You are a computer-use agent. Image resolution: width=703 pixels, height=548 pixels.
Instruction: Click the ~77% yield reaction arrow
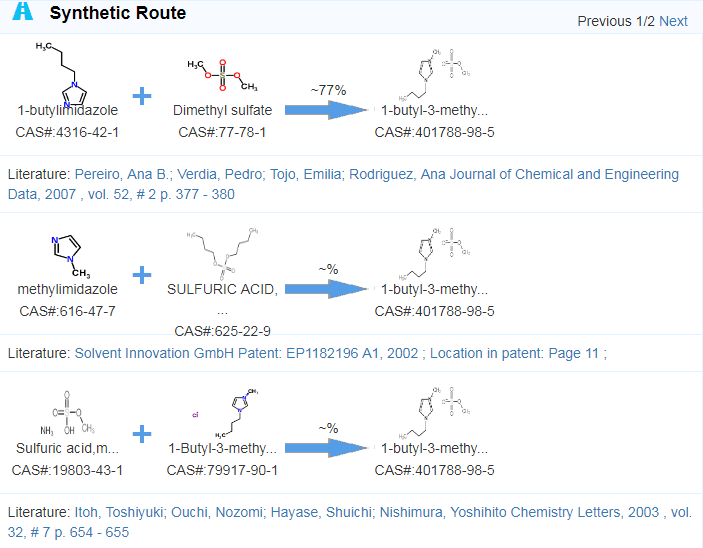coord(326,110)
